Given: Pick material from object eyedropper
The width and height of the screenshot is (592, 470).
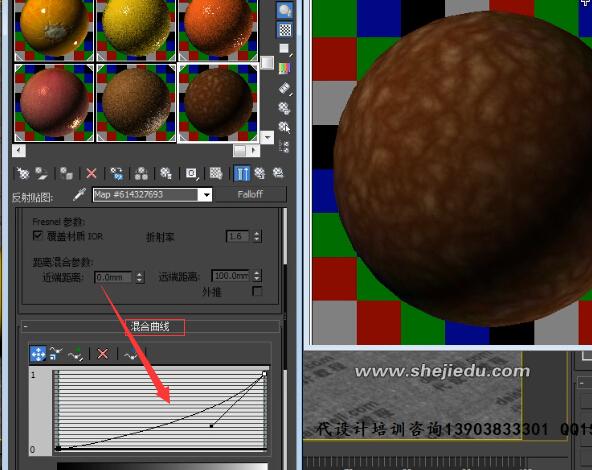Looking at the screenshot, I should click(x=79, y=194).
